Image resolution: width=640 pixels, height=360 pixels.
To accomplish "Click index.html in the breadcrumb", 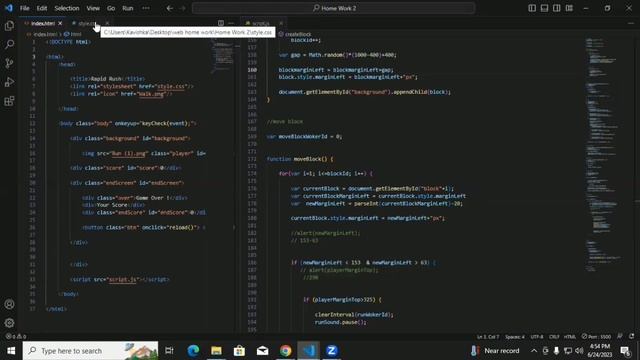I will (x=45, y=34).
